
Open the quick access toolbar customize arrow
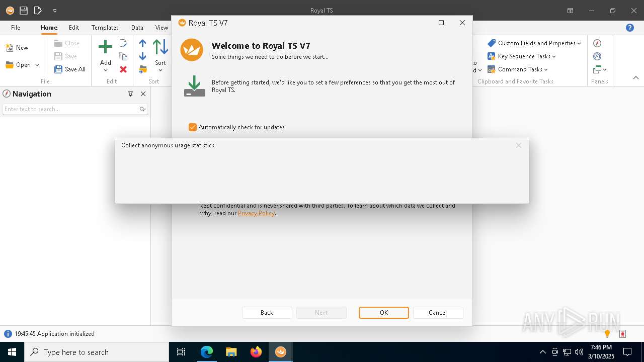54,11
